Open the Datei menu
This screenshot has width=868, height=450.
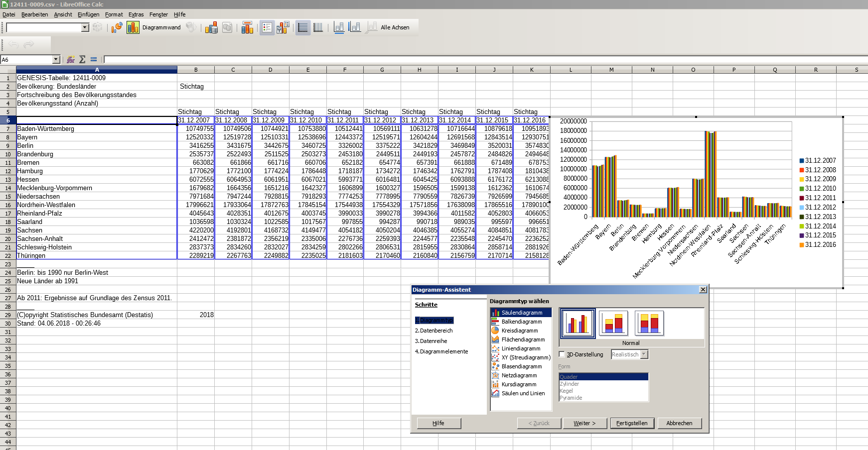[9, 14]
